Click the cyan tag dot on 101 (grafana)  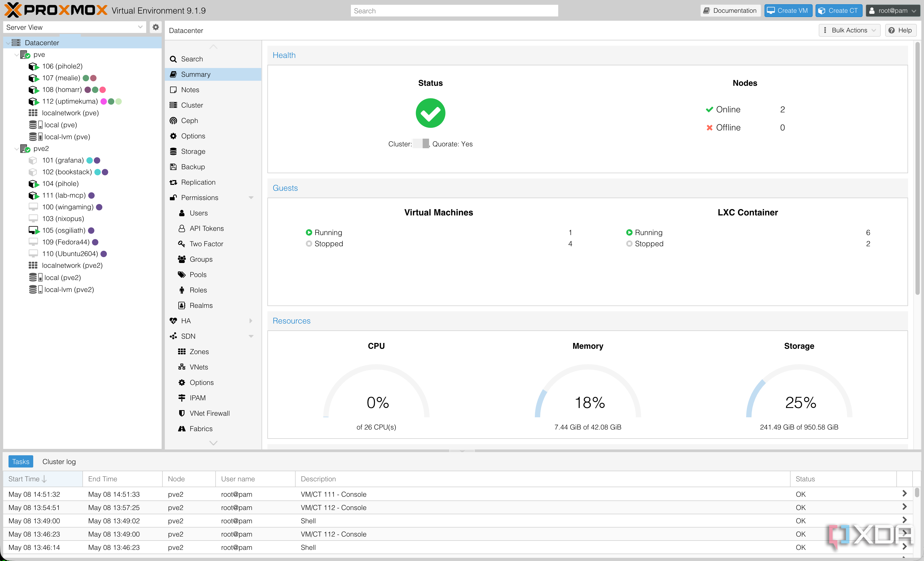pos(90,160)
